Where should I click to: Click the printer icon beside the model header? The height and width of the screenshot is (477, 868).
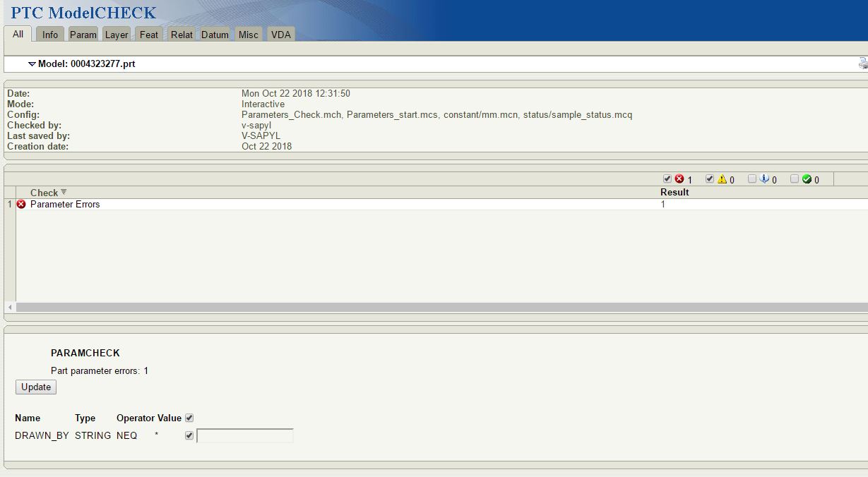[x=863, y=62]
